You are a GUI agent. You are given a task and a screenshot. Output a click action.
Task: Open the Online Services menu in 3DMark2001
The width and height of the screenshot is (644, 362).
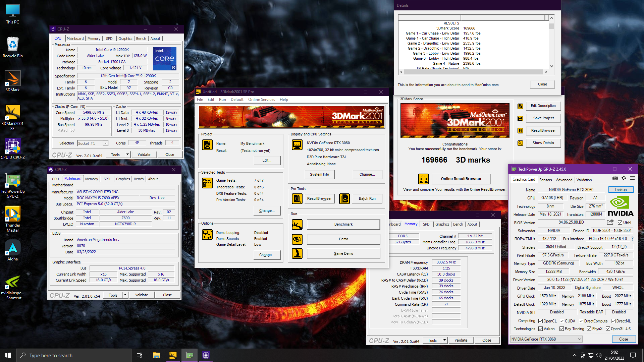pos(262,100)
